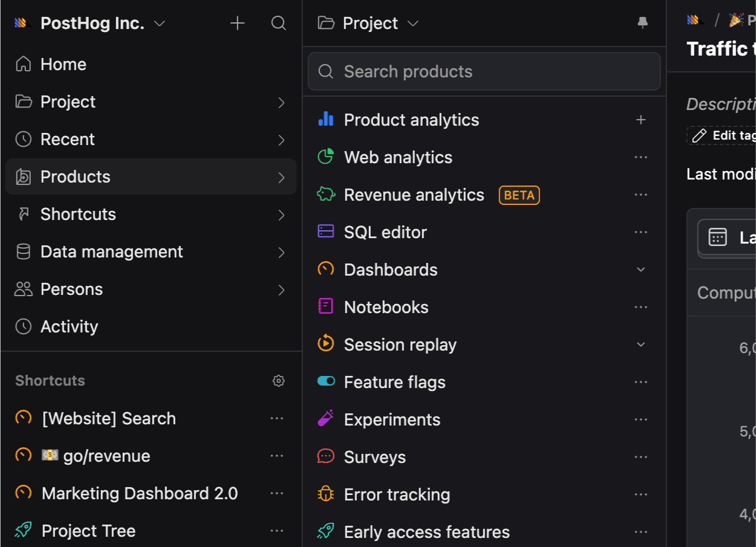Expand the Session replay chevron

641,345
